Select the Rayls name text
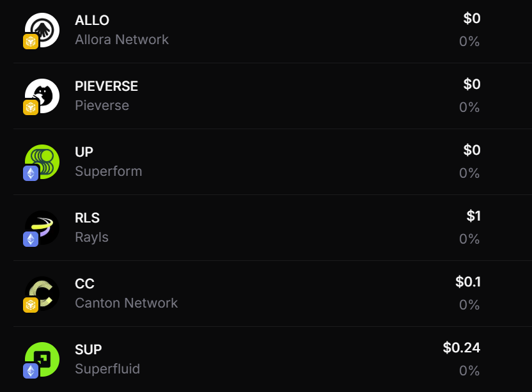 [x=91, y=237]
